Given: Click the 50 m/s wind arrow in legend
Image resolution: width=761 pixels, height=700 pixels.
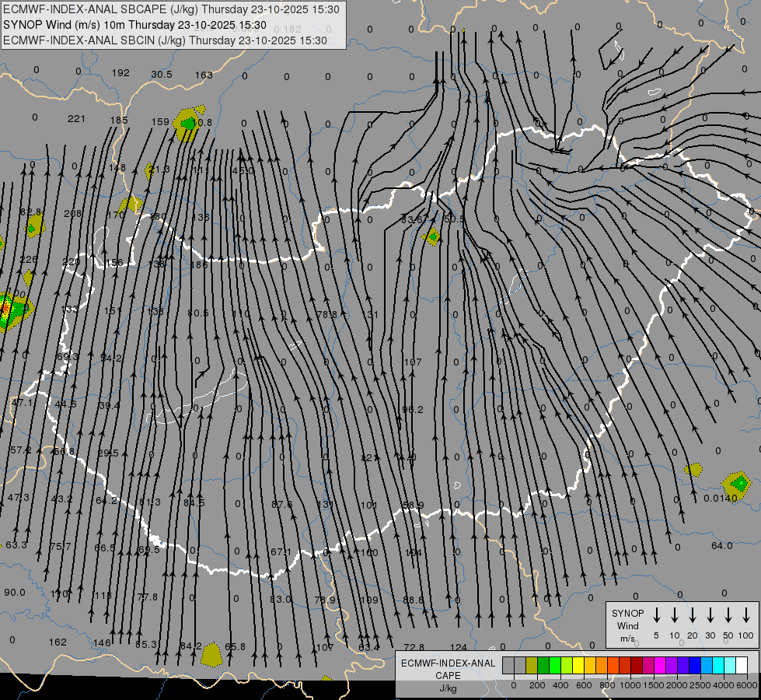Looking at the screenshot, I should tap(728, 615).
